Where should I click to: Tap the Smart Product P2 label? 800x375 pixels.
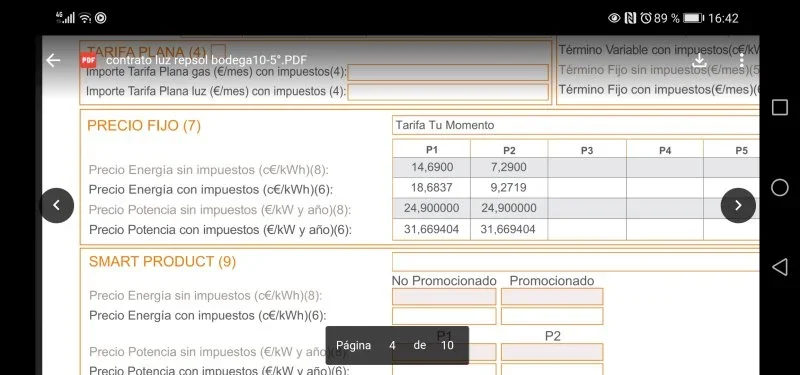tap(553, 336)
